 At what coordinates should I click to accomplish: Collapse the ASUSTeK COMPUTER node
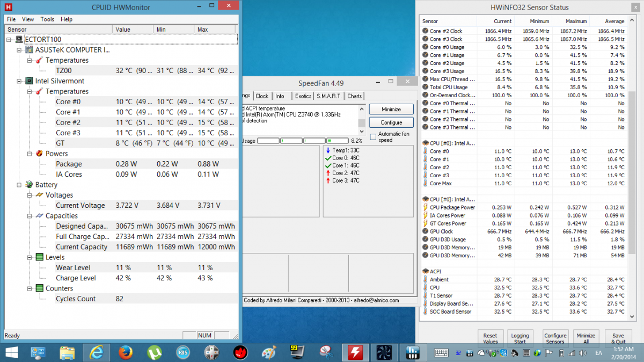coord(19,50)
